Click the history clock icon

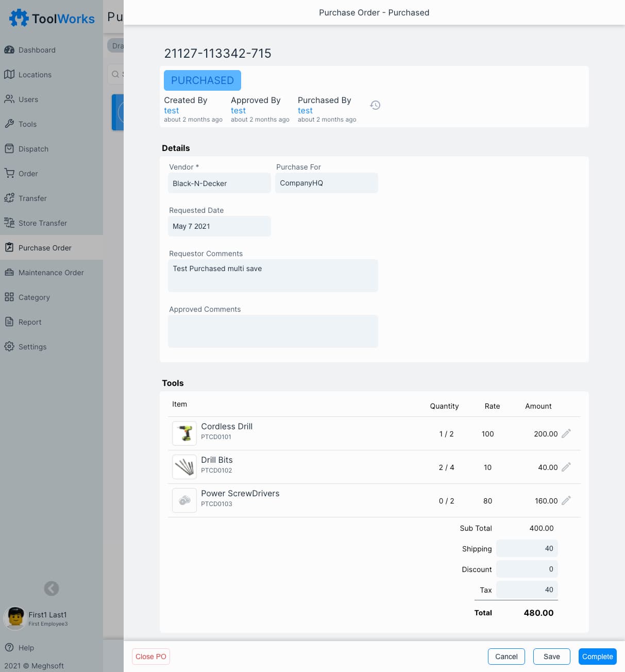tap(375, 105)
